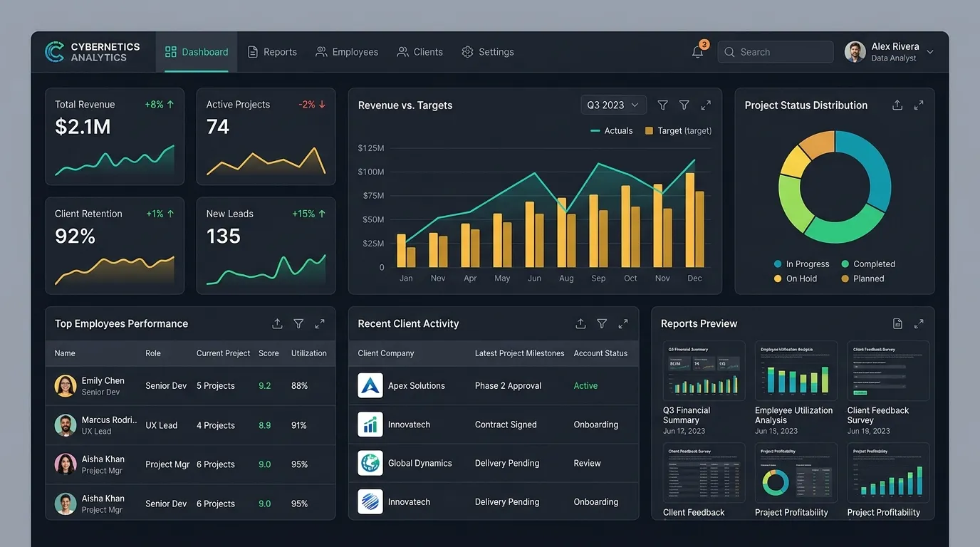Click Emily Chen's avatar
980x547 pixels.
66,386
